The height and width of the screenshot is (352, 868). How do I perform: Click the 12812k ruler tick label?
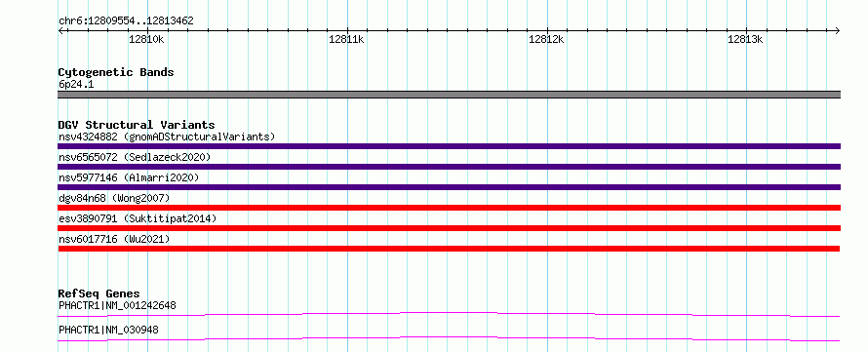click(x=546, y=39)
